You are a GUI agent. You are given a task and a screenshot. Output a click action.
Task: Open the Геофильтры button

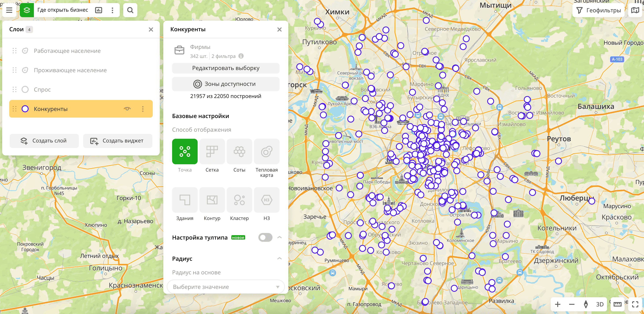tap(598, 10)
